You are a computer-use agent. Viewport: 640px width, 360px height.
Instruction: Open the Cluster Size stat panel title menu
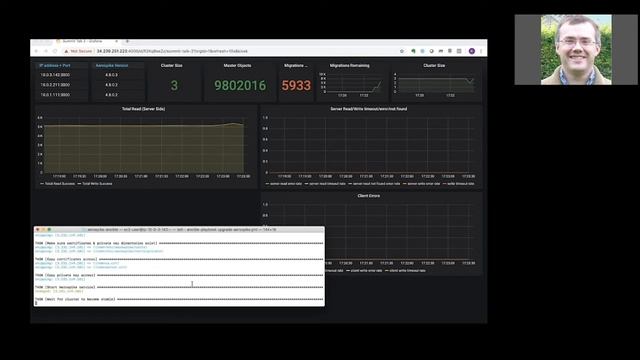171,65
